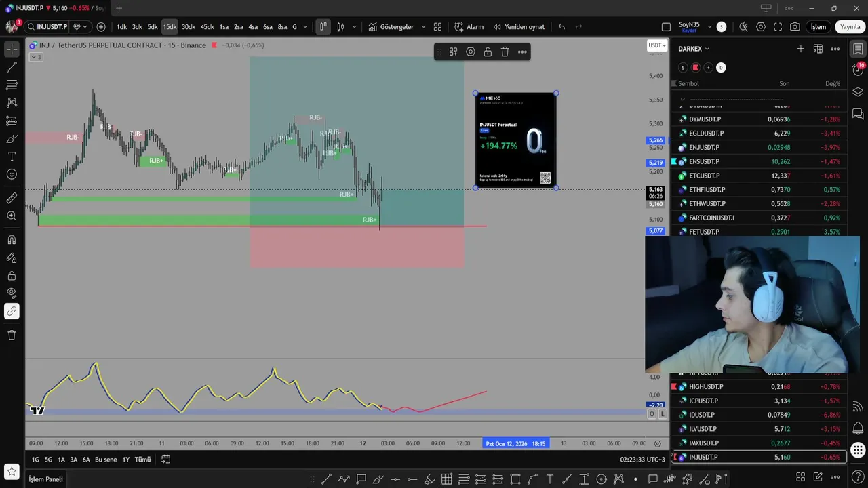Open the notifications bell in right sidebar
Image resolution: width=868 pixels, height=488 pixels.
point(858,428)
